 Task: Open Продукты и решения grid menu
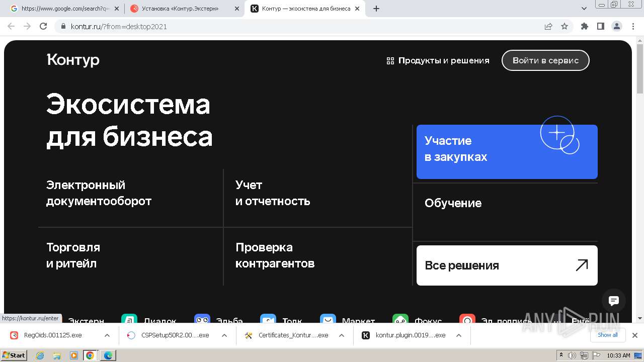point(438,60)
